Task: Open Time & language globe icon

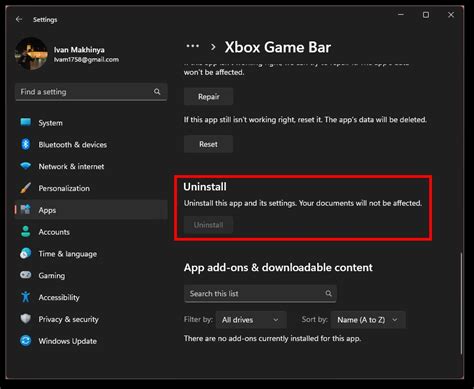Action: pyautogui.click(x=26, y=253)
